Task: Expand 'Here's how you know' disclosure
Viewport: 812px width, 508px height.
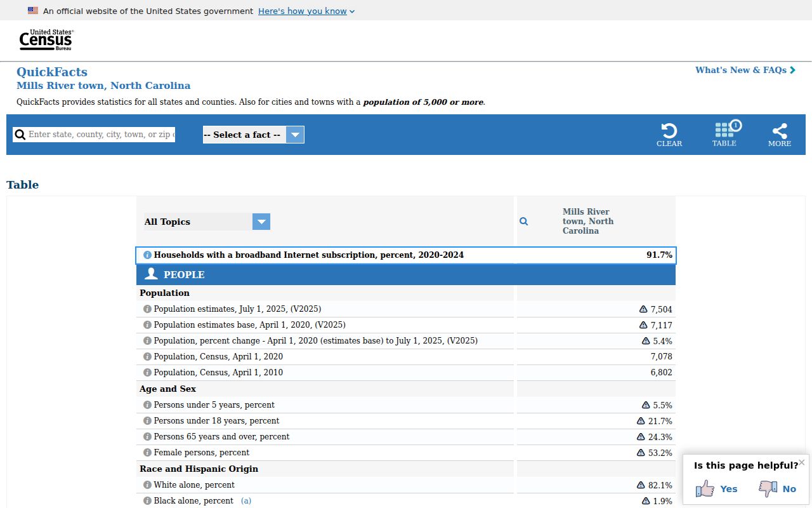Action: point(306,11)
